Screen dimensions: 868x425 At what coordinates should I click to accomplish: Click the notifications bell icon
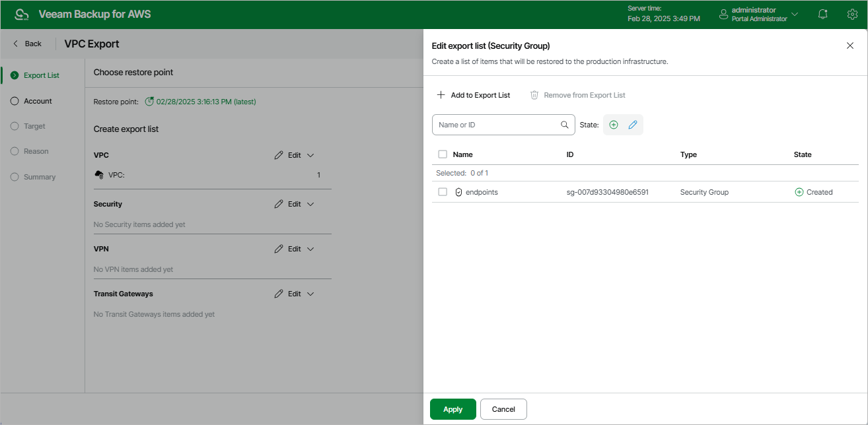point(822,14)
